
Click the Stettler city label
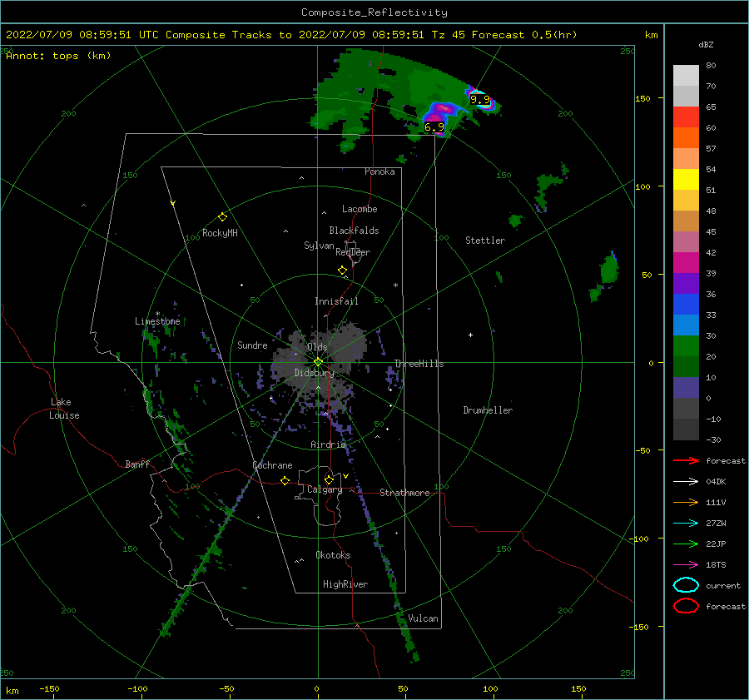[x=485, y=241]
